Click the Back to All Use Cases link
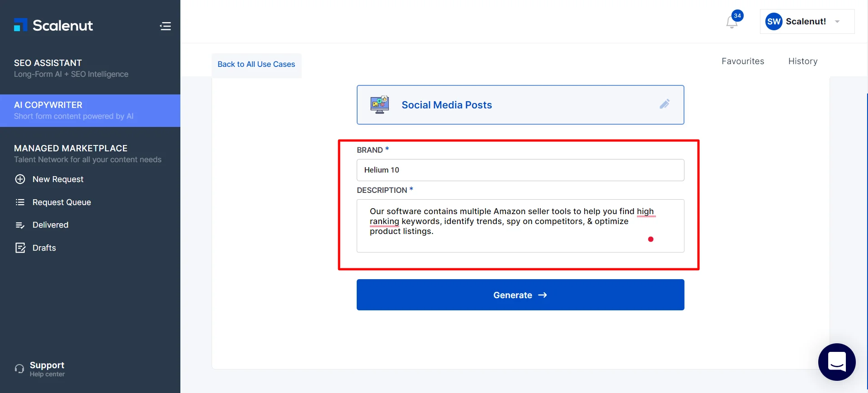Viewport: 868px width, 393px height. click(256, 64)
